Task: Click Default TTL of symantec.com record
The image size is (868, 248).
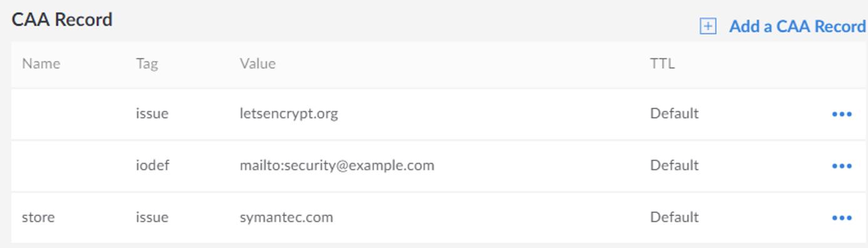Action: (674, 217)
